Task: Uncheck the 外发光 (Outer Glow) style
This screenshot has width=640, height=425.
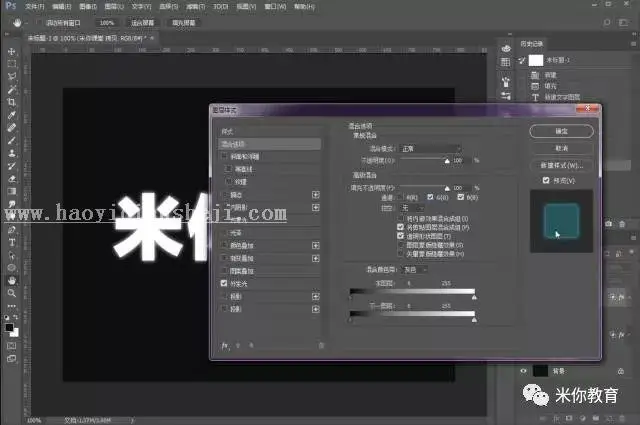Action: point(224,283)
